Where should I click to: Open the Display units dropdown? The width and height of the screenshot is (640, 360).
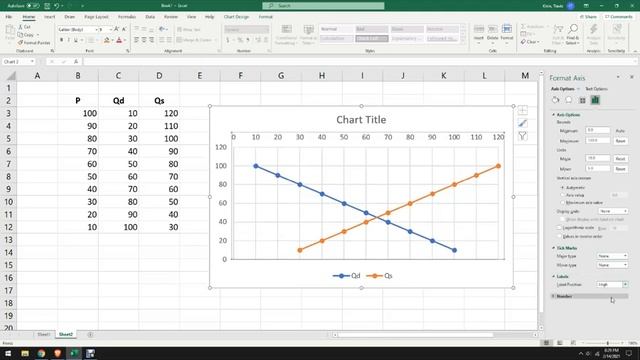click(x=613, y=211)
